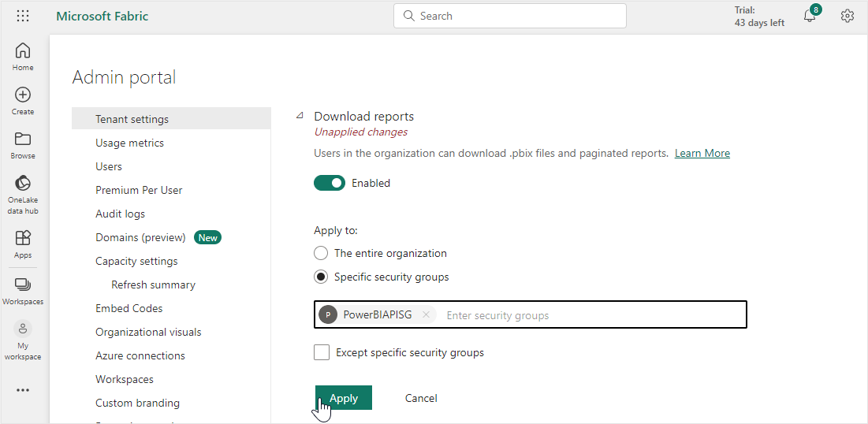
Task: Expand more options ellipsis in left rail
Action: [x=23, y=390]
